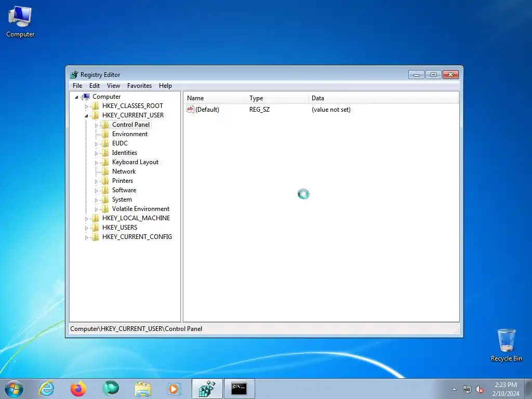Click the HKEY_LOCAL_MACHINE folder icon
Image resolution: width=532 pixels, height=399 pixels.
(96, 218)
